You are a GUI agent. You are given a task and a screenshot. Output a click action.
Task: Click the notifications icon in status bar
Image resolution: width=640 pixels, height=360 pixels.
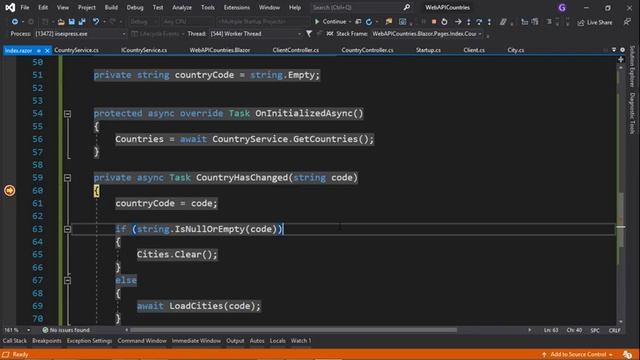point(627,354)
